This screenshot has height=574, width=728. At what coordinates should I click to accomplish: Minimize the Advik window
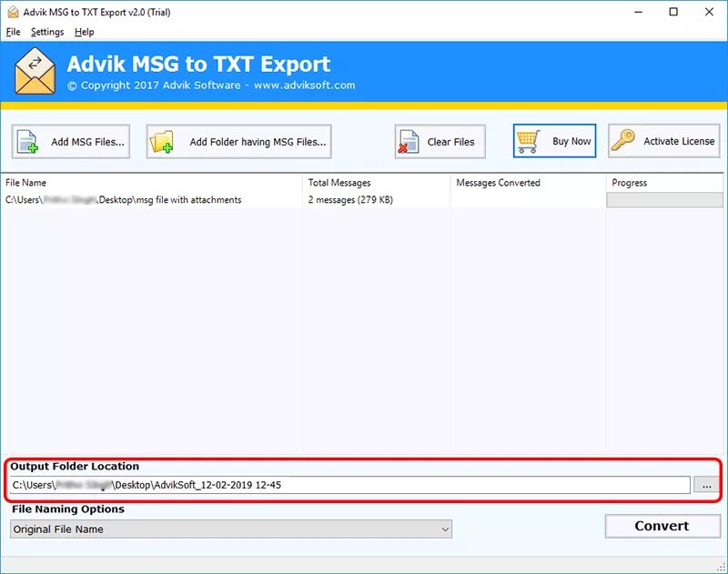(639, 12)
